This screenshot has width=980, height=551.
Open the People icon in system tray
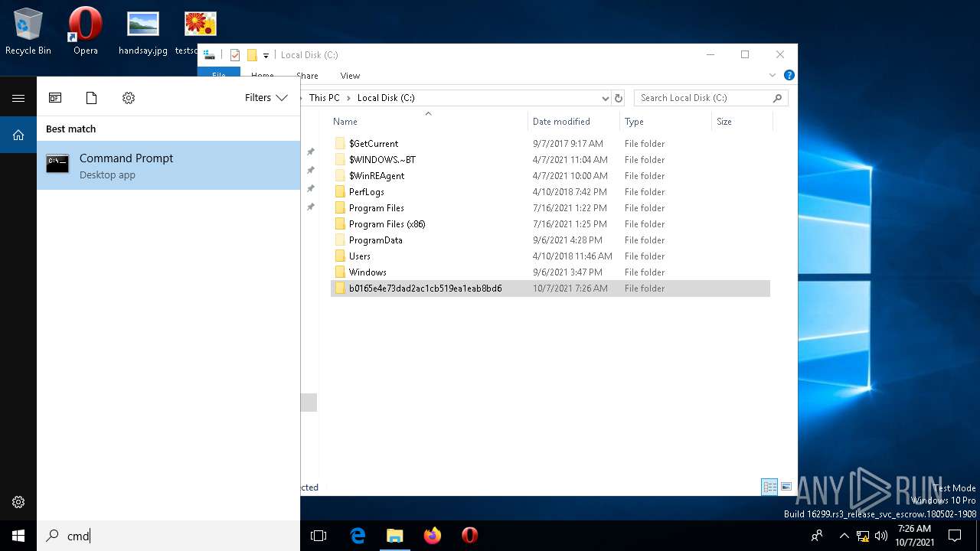pos(818,536)
